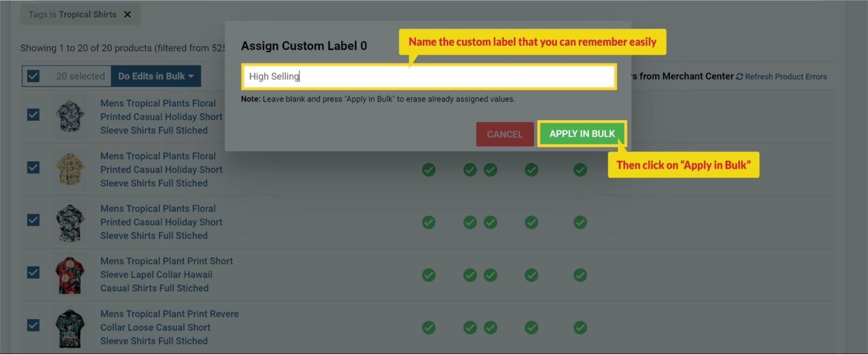
Task: Click last green checkmark in third shirt row
Action: (580, 223)
